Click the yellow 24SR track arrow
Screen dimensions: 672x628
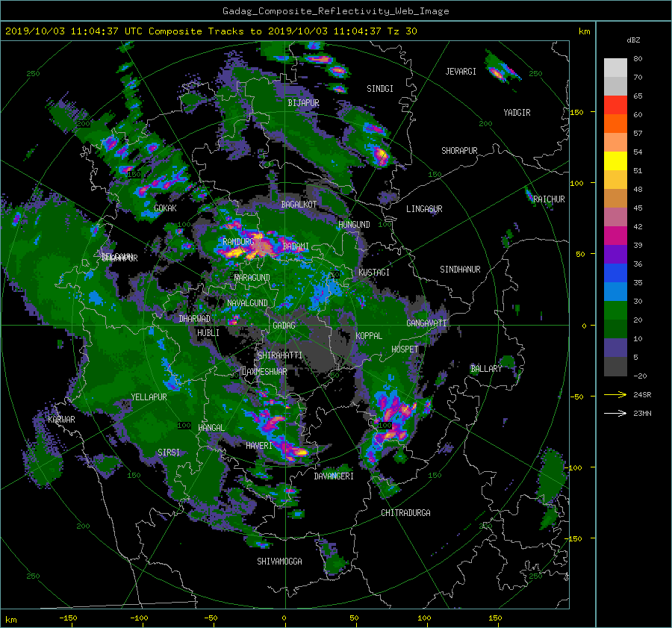pyautogui.click(x=615, y=395)
